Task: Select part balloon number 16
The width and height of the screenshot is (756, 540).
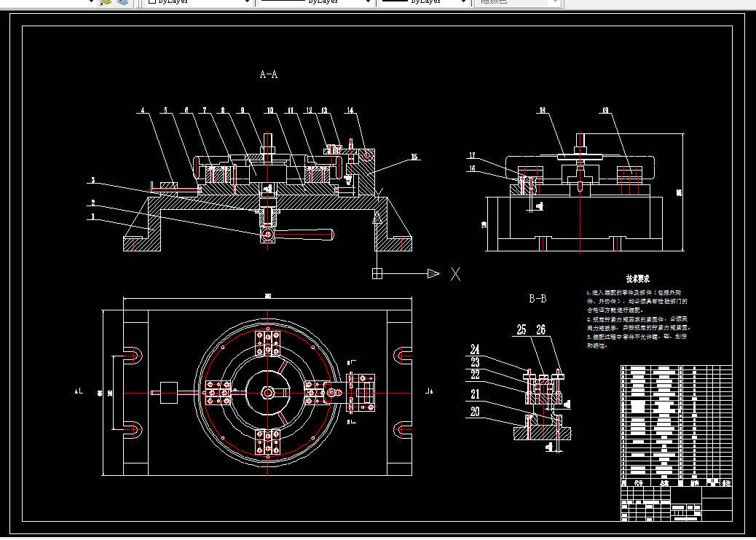Action: tap(472, 168)
